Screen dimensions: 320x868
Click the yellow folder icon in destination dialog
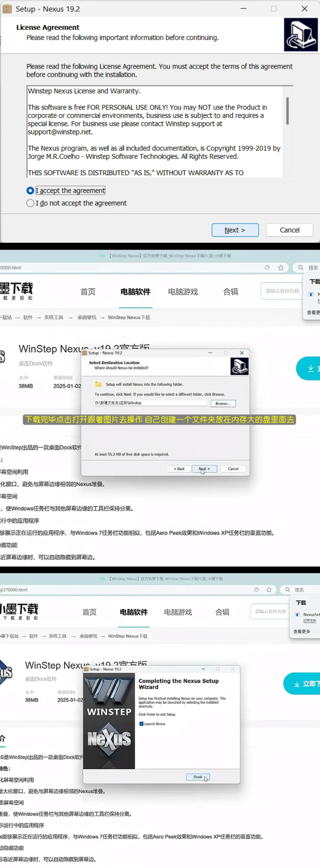click(x=98, y=384)
